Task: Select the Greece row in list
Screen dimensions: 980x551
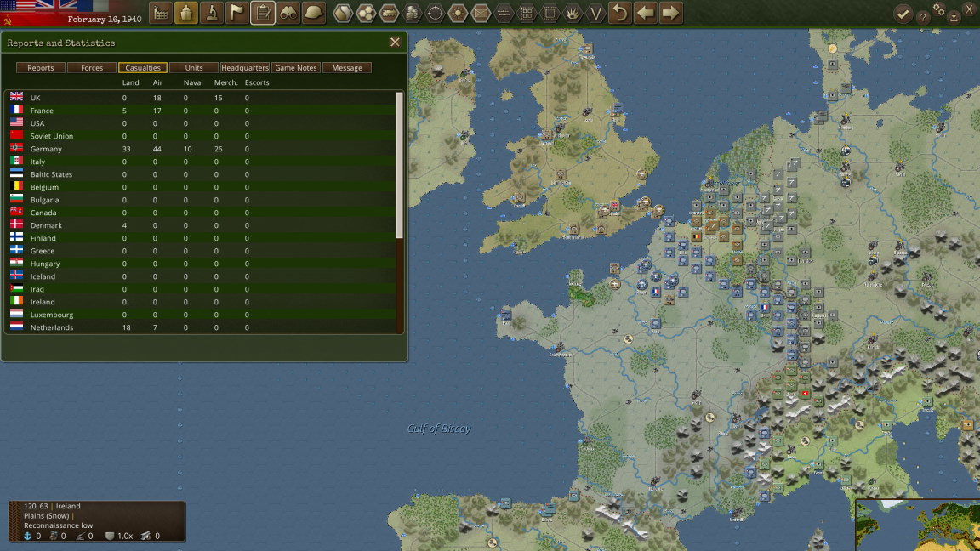Action: coord(200,251)
